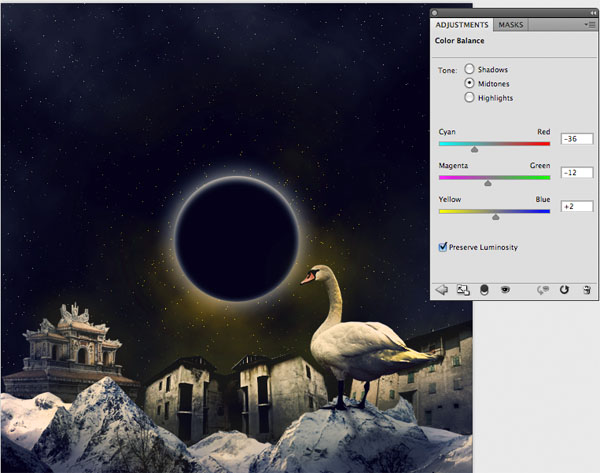The width and height of the screenshot is (600, 473).
Task: Switch to the Adjustments tab
Action: (462, 25)
